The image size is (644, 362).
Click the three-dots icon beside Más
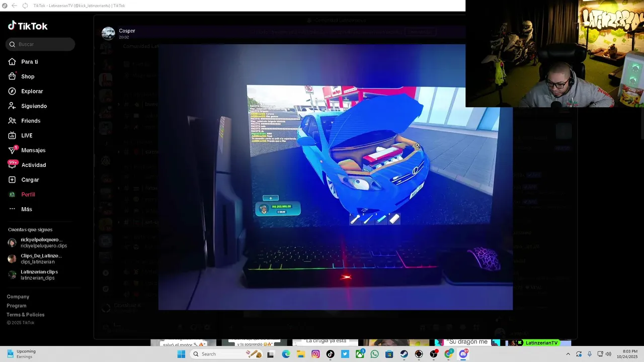(x=12, y=209)
